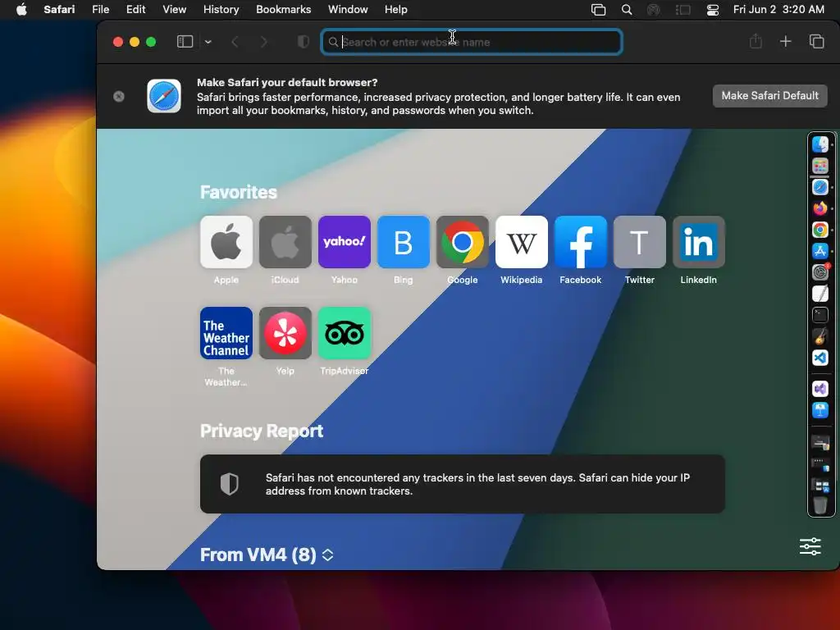
Task: Go forward to the next page
Action: click(263, 42)
